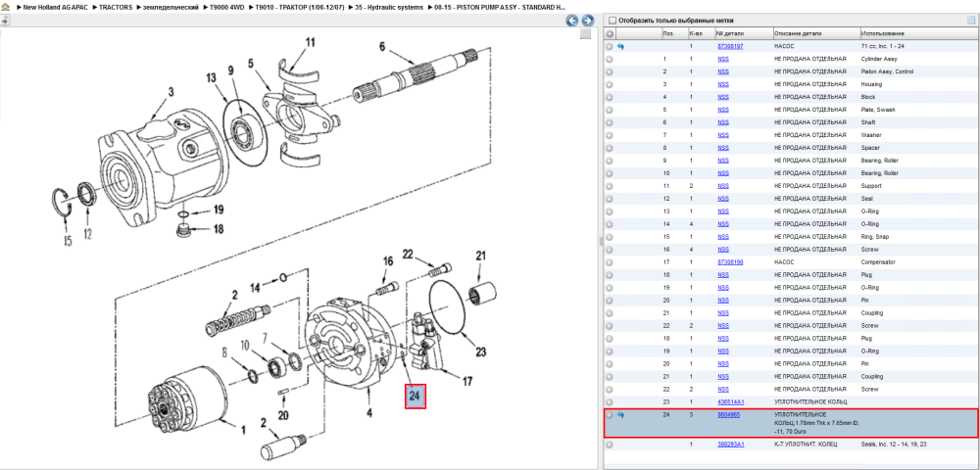Add Piston Assy, Control row plus icon
This screenshot has height=470, width=980.
(610, 71)
